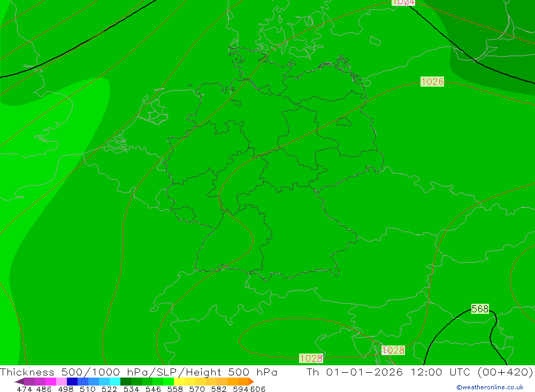The height and width of the screenshot is (392, 535).
Task: Select the map title 'Thickness 500/1000 hPa/SLP/Height 500 hPa'
Action: pyautogui.click(x=139, y=372)
